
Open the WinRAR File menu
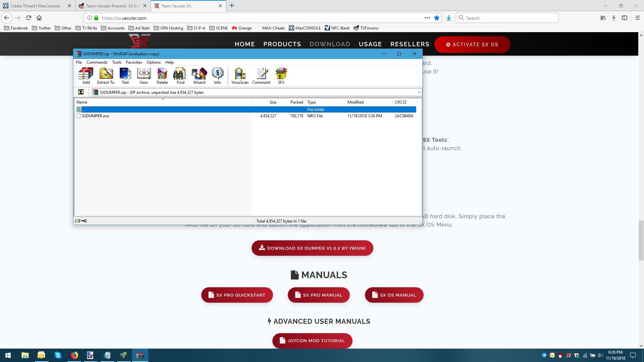79,62
